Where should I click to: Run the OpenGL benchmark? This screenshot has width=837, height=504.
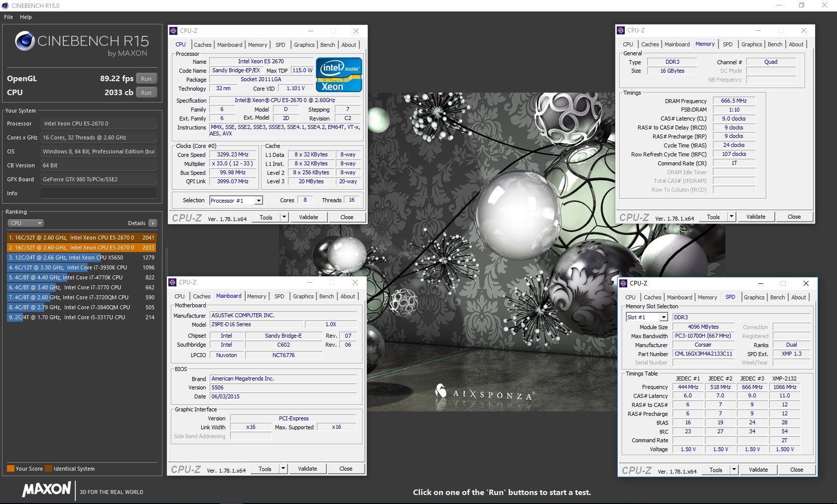click(146, 79)
